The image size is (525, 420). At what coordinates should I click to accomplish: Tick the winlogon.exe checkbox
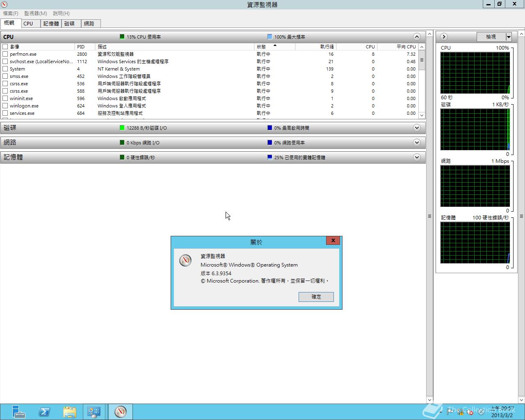[5, 106]
